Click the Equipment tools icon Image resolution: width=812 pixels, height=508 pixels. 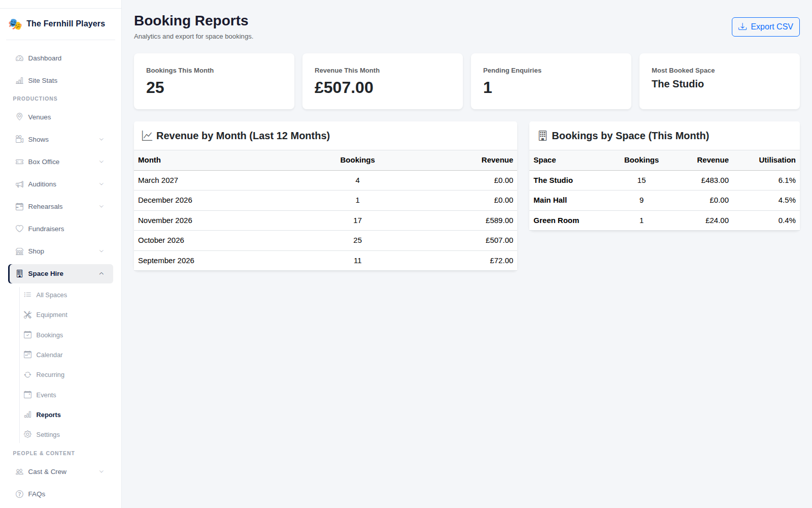27,315
